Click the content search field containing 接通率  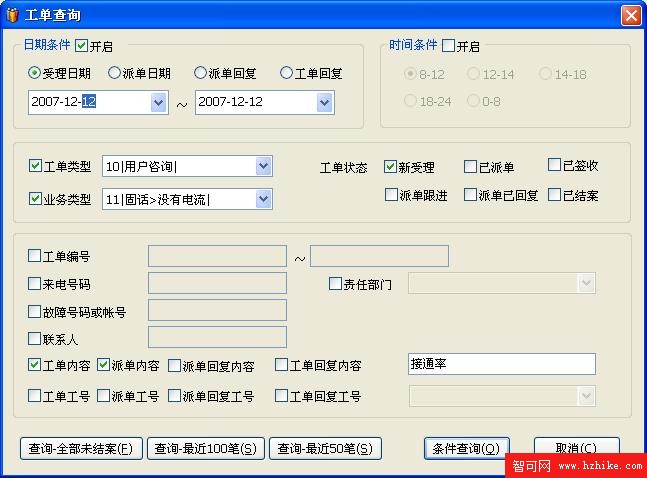[x=502, y=364]
